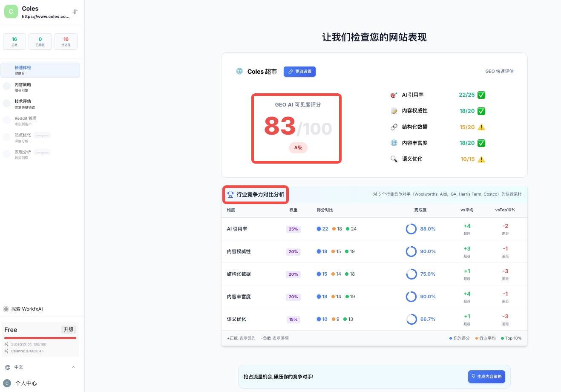Image resolution: width=561 pixels, height=392 pixels.
Task: Open 技术评估 in the sidebar
Action: [23, 104]
